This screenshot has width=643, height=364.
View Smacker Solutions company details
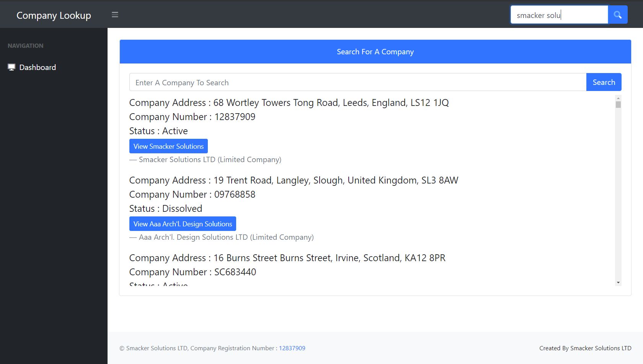168,146
